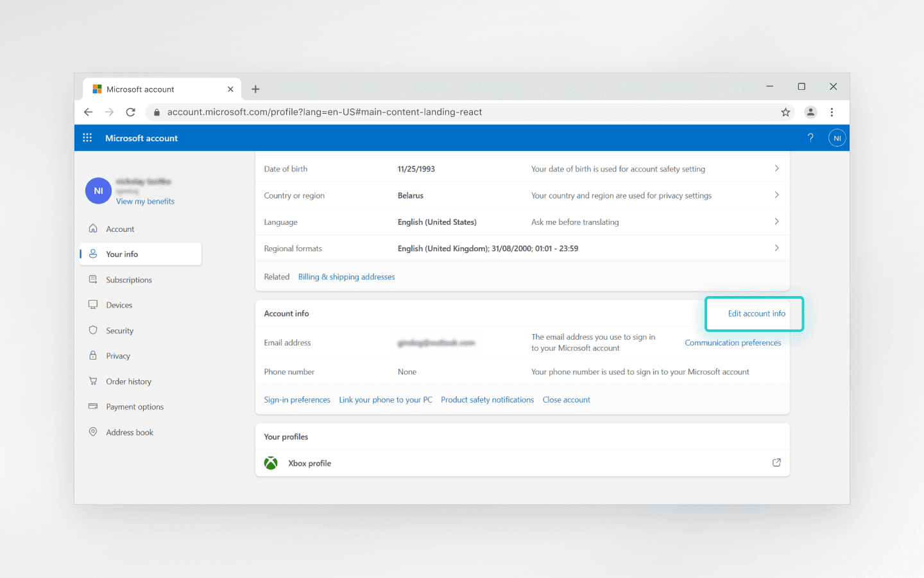Expand the Language settings chevron
This screenshot has width=924, height=578.
tap(776, 222)
